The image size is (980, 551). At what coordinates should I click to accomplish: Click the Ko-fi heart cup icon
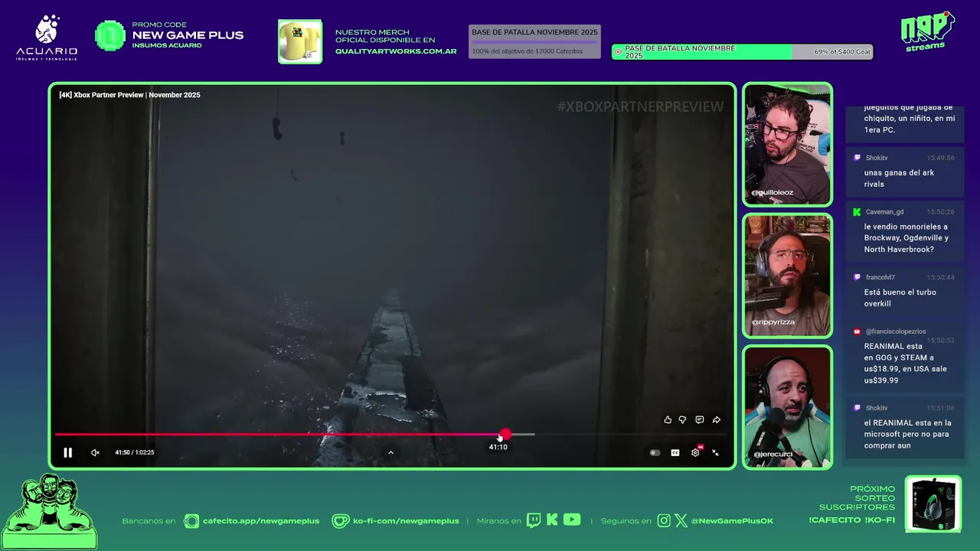click(x=340, y=520)
